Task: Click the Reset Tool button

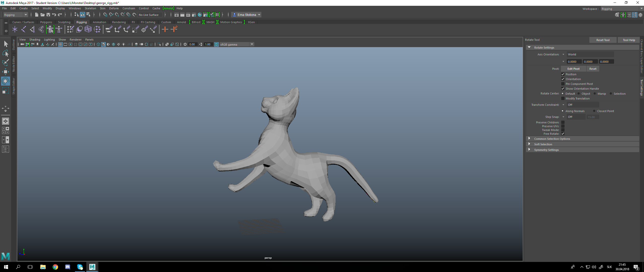Action: coord(602,40)
